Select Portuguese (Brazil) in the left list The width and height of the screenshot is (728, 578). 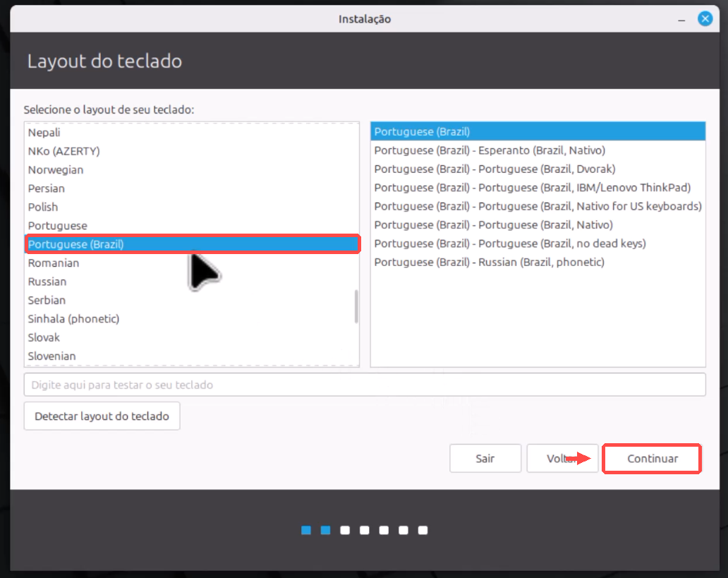[x=192, y=244]
